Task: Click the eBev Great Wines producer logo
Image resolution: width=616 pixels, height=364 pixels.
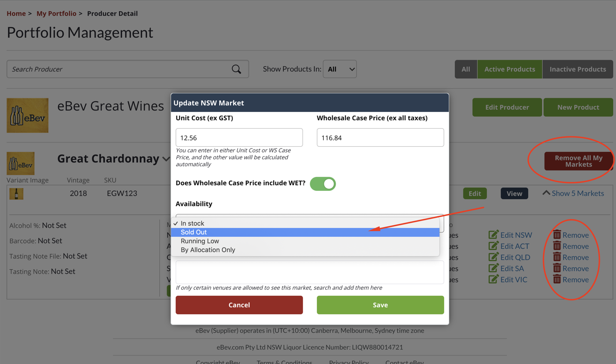Action: click(x=27, y=115)
